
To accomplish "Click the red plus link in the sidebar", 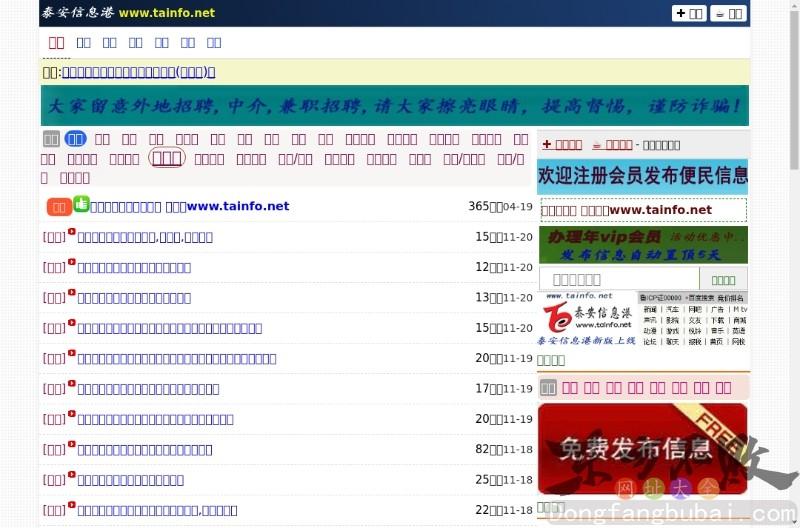I will click(562, 145).
